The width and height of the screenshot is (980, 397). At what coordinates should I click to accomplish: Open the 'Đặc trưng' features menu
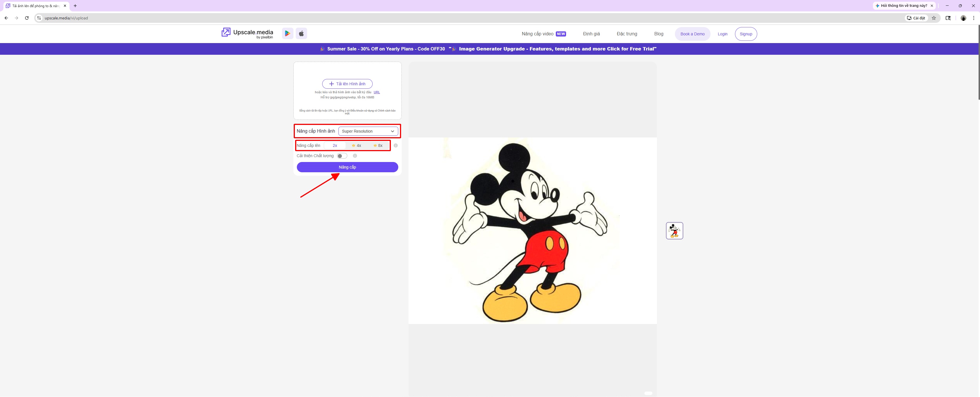[626, 34]
